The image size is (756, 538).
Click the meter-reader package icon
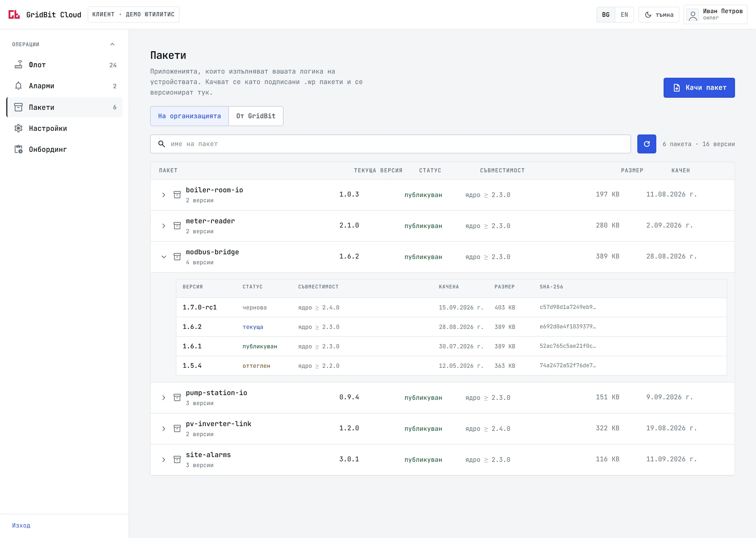tap(177, 226)
